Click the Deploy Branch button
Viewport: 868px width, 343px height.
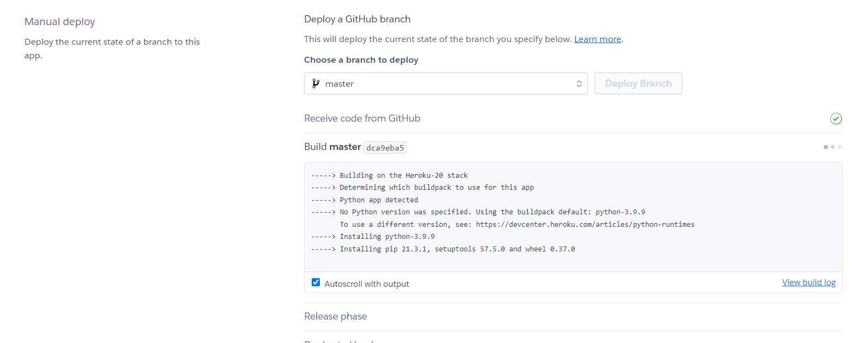pos(638,83)
